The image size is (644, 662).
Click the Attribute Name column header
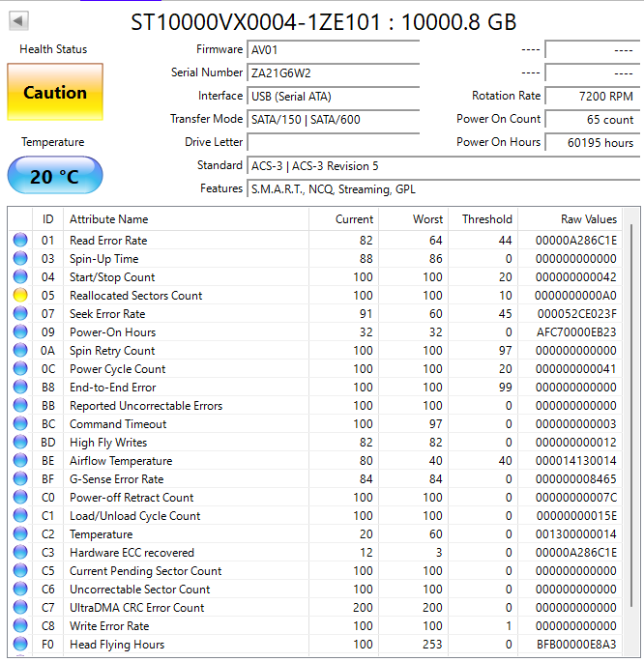click(187, 219)
